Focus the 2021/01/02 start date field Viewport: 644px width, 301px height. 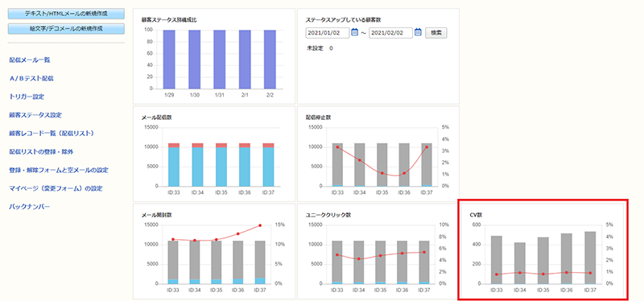328,33
